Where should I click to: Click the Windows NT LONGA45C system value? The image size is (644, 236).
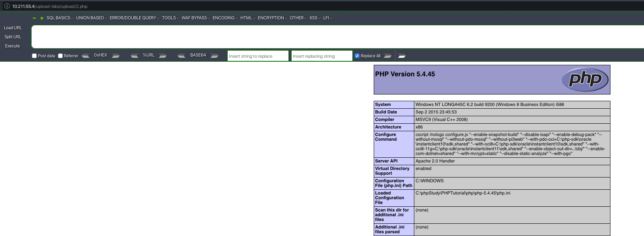click(490, 104)
